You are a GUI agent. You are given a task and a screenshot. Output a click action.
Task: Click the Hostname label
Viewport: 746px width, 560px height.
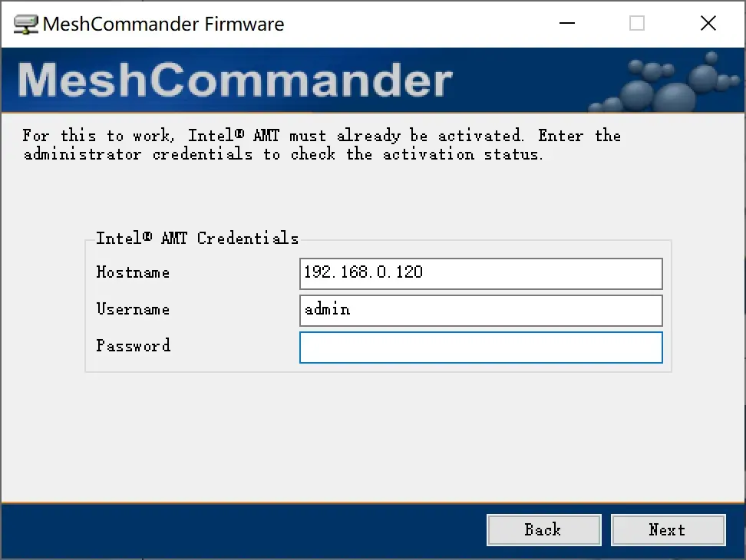[x=133, y=272]
